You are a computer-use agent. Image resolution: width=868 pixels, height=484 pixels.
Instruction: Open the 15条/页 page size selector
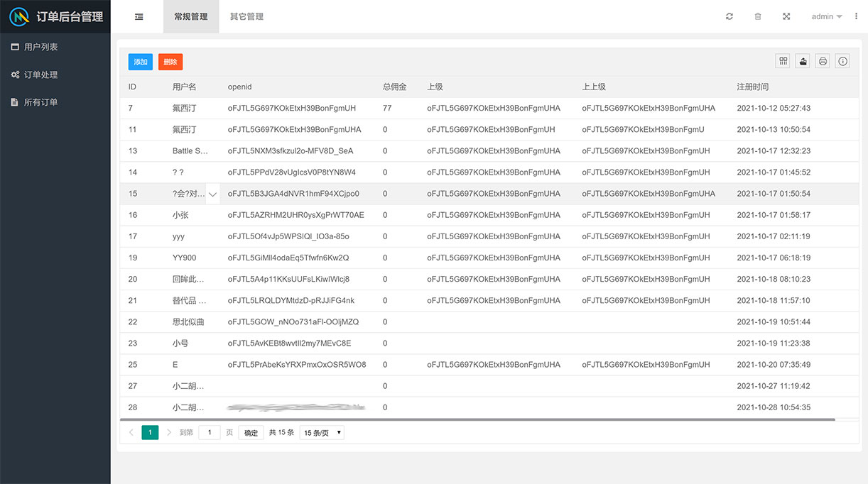[x=321, y=432]
